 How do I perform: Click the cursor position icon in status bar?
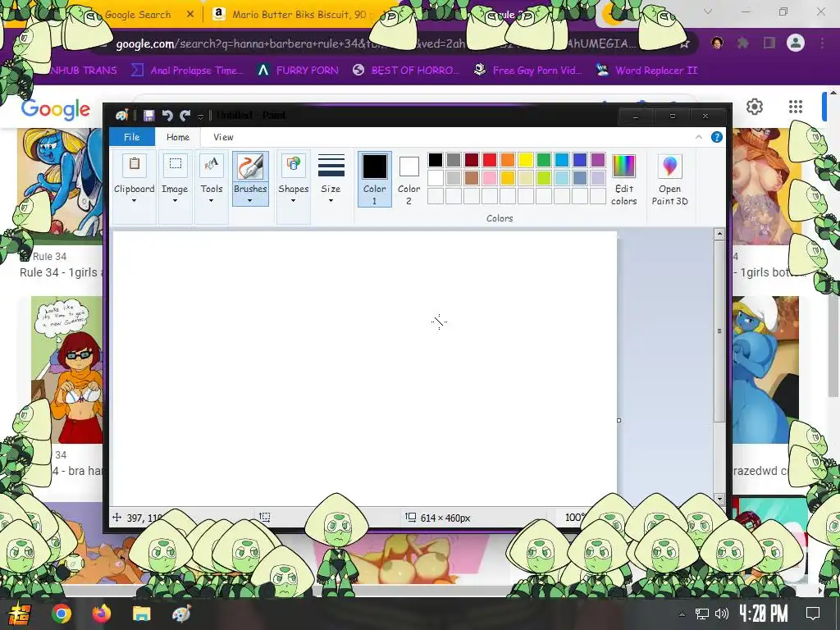pyautogui.click(x=116, y=518)
